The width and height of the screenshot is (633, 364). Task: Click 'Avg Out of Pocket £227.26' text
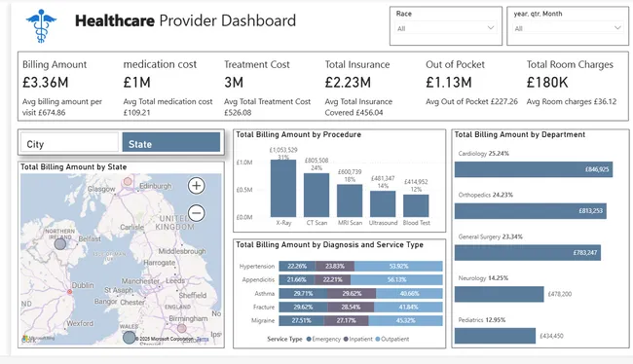pos(471,101)
